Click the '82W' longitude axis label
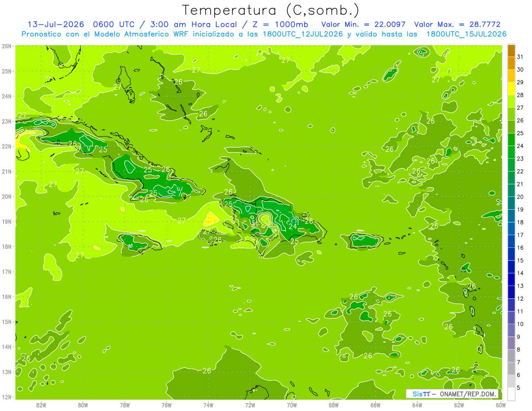Image resolution: width=532 pixels, height=411 pixels. (x=41, y=405)
